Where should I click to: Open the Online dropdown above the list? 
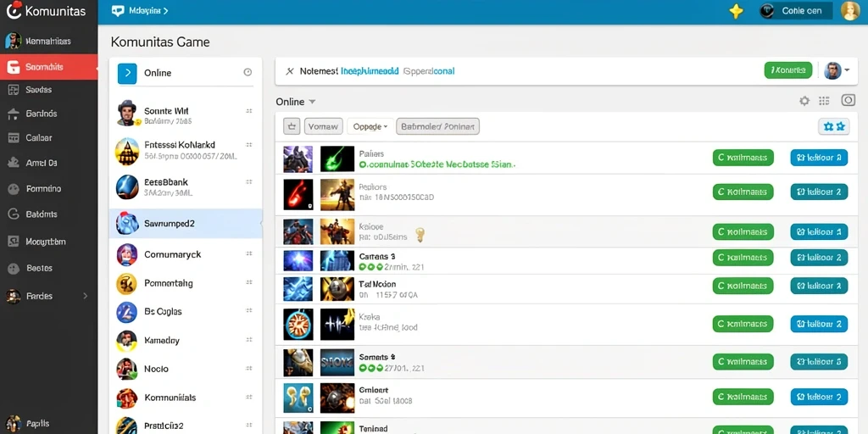click(x=296, y=102)
